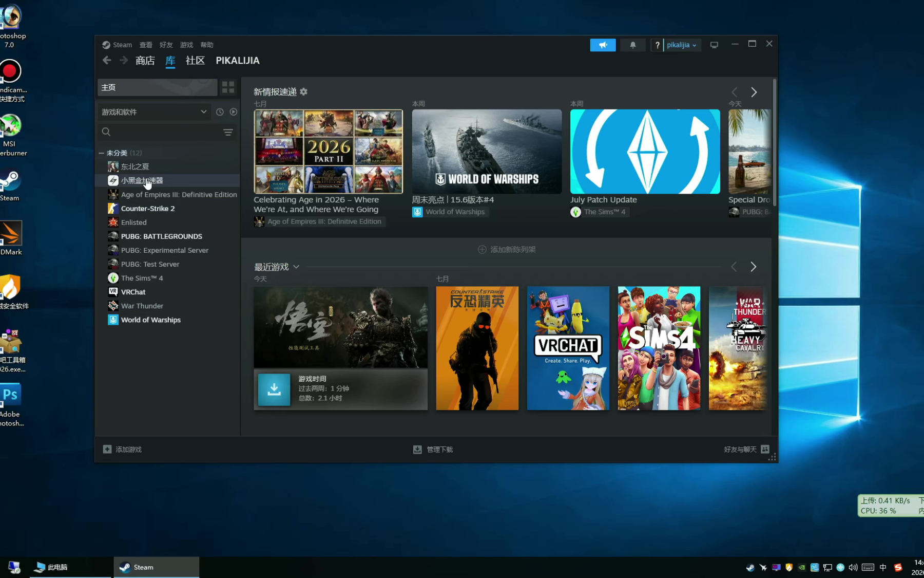Go to the 商店 Store tab
The height and width of the screenshot is (578, 924).
145,61
